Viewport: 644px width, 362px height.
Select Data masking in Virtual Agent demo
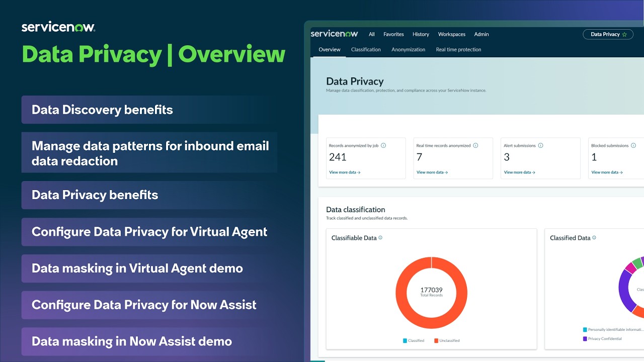click(x=149, y=268)
